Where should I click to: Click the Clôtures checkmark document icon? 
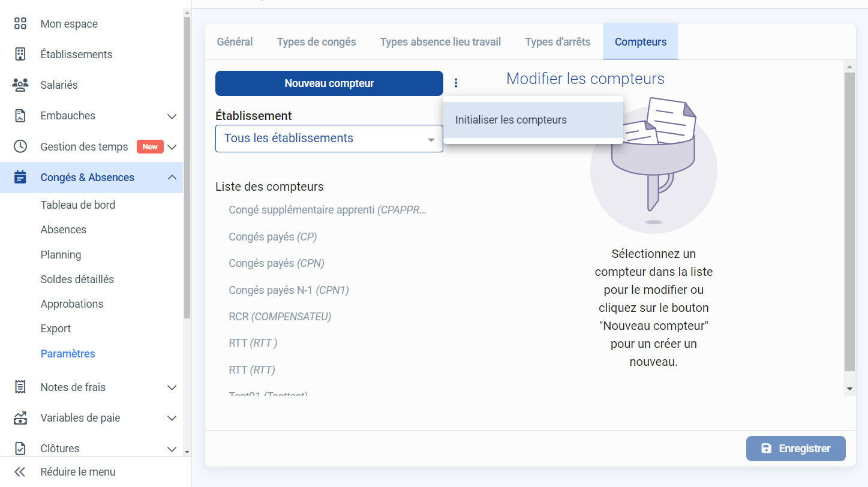point(20,448)
